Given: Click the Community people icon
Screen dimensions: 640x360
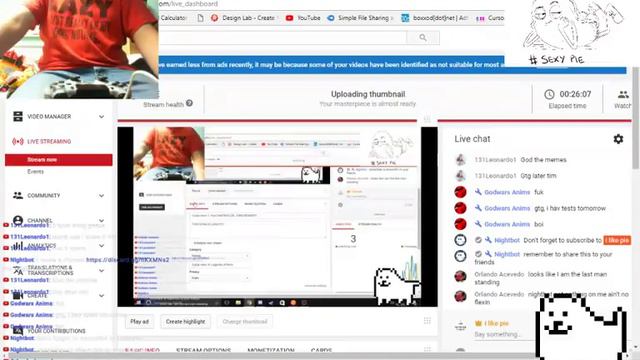Looking at the screenshot, I should coord(18,196).
